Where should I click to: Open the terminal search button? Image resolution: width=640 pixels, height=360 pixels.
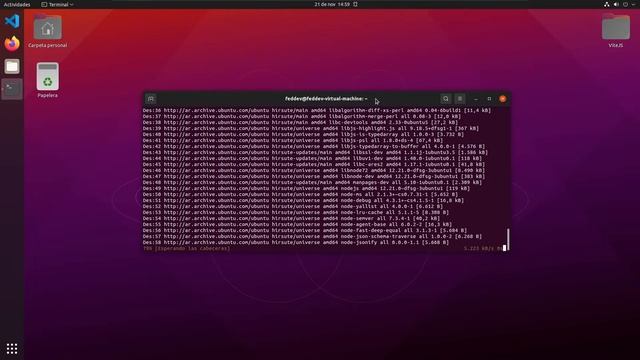coord(446,99)
